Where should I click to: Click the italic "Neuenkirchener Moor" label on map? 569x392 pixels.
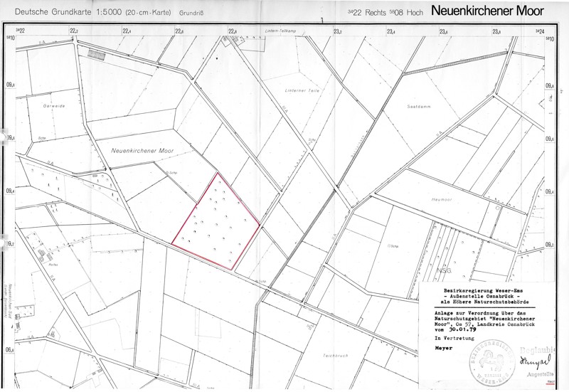click(x=142, y=151)
